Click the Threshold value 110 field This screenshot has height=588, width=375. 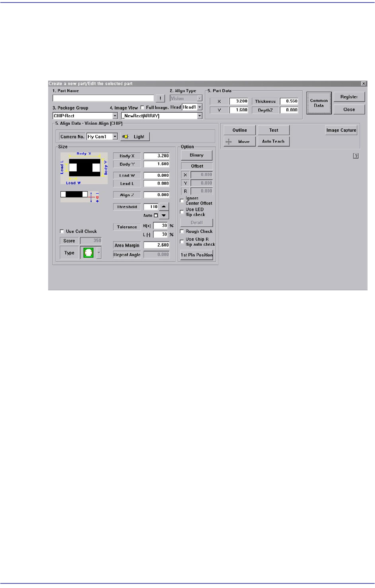151,206
